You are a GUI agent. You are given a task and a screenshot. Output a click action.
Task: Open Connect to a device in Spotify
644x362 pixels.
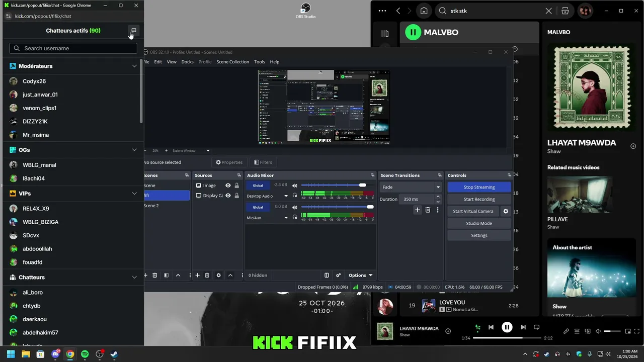point(587,331)
